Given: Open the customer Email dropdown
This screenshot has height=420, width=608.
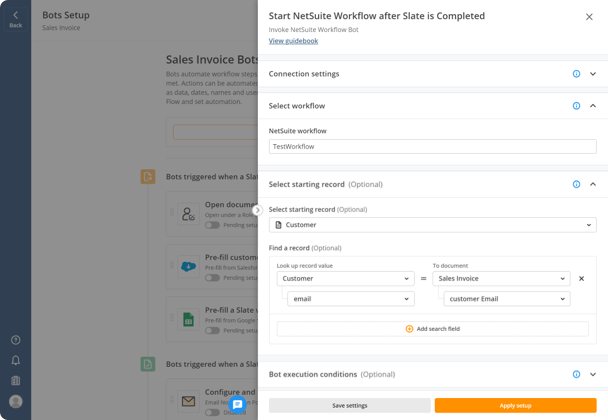Looking at the screenshot, I should [507, 299].
